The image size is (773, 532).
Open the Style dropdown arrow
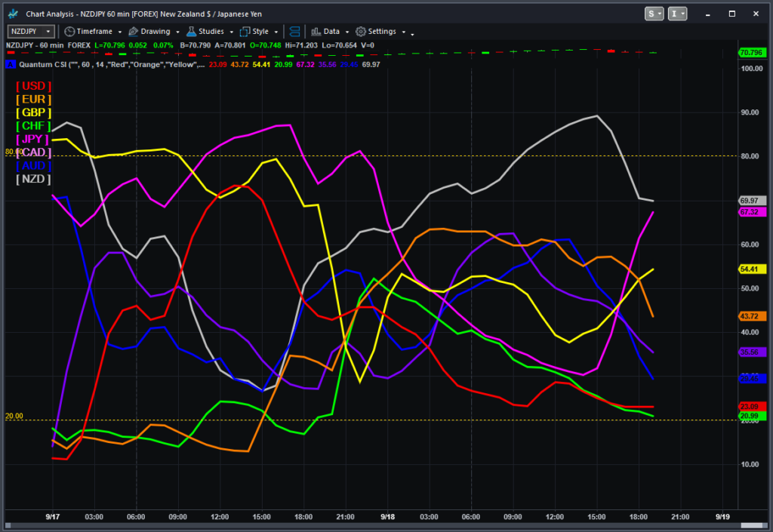click(x=275, y=32)
